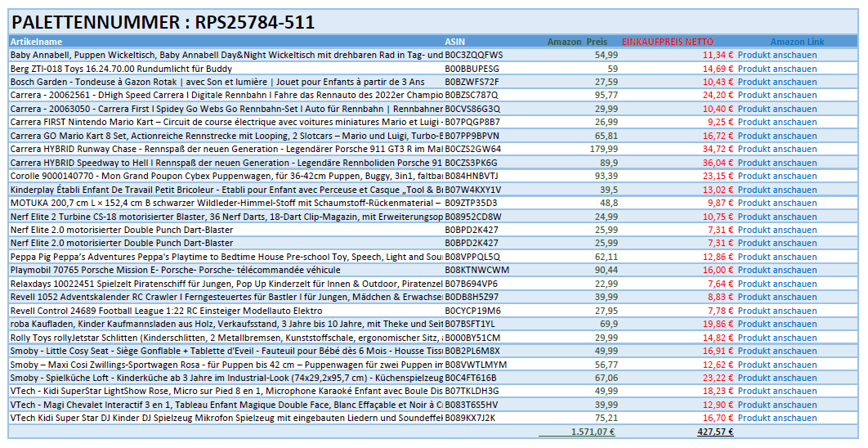Click the Amazon price 179,99 cell
Image resolution: width=868 pixels, height=448 pixels.
603,149
